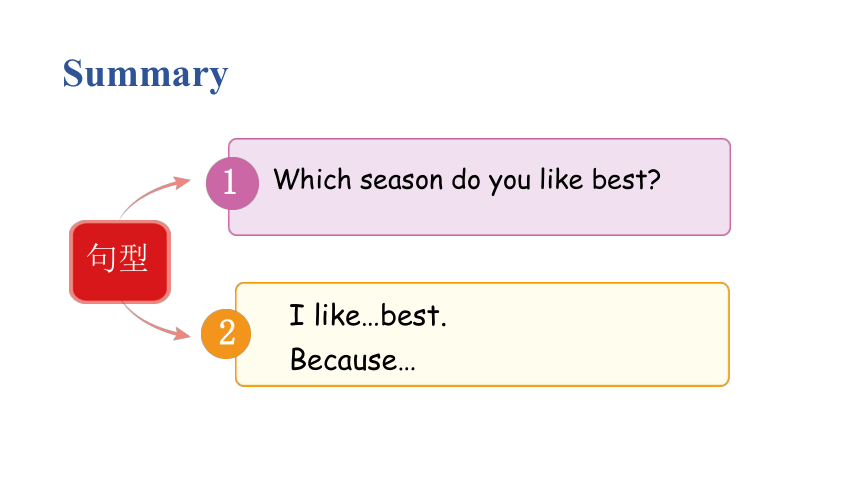Click the capital "I" in the yellow box
This screenshot has width=860, height=484.
point(297,315)
